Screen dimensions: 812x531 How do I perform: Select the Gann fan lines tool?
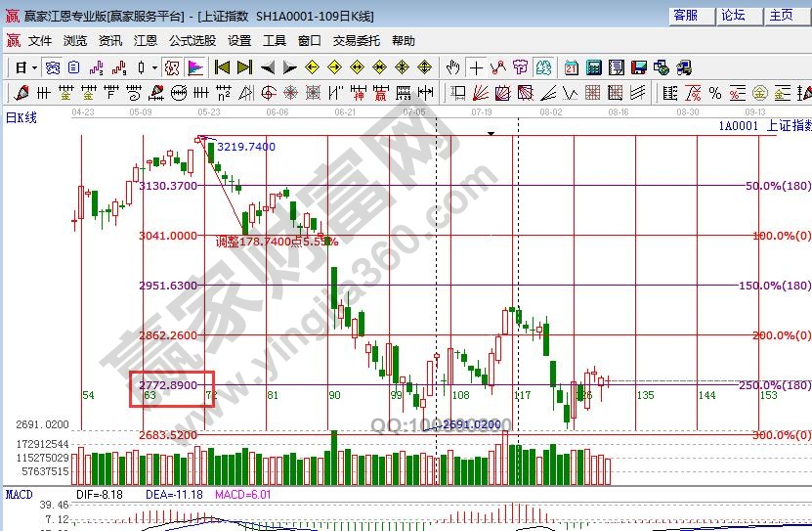tap(481, 93)
